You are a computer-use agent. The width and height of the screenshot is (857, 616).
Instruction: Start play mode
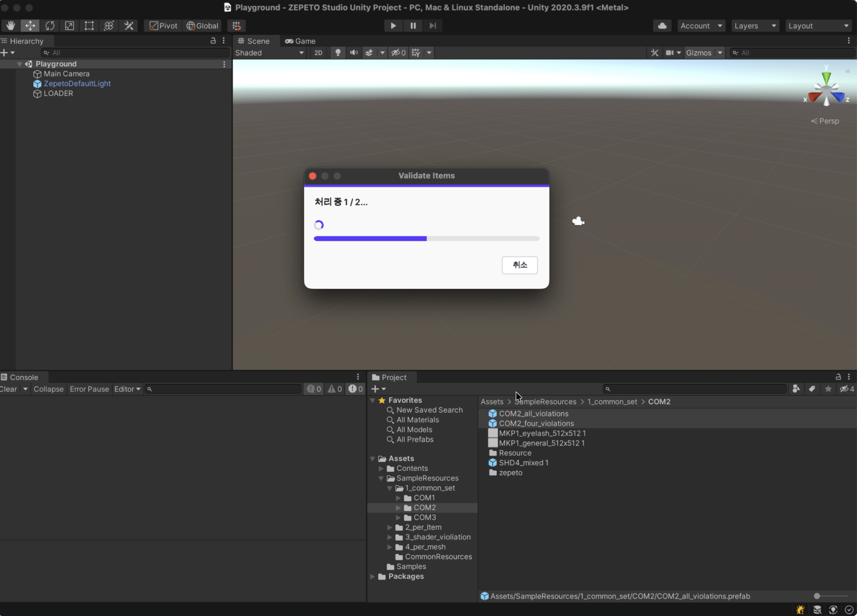tap(393, 26)
